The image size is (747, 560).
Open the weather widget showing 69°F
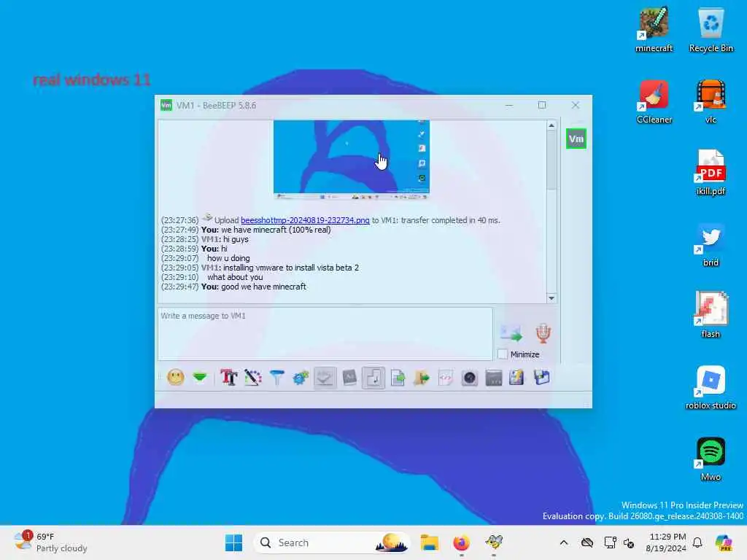(x=50, y=542)
